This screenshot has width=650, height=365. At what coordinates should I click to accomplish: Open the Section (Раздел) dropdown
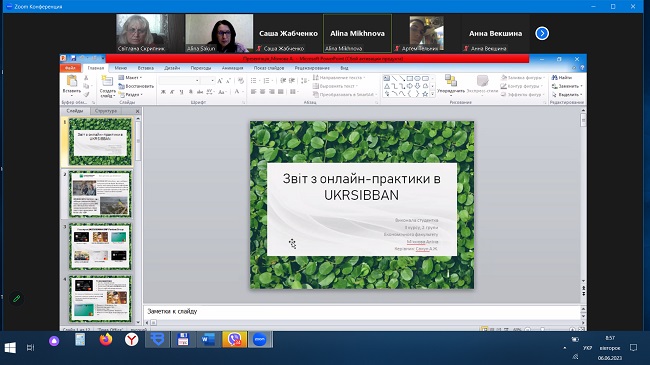click(x=131, y=95)
